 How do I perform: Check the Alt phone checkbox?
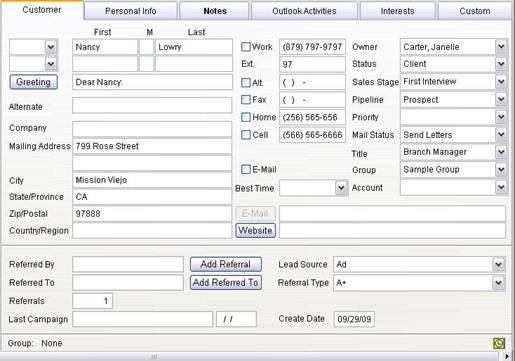coord(246,82)
